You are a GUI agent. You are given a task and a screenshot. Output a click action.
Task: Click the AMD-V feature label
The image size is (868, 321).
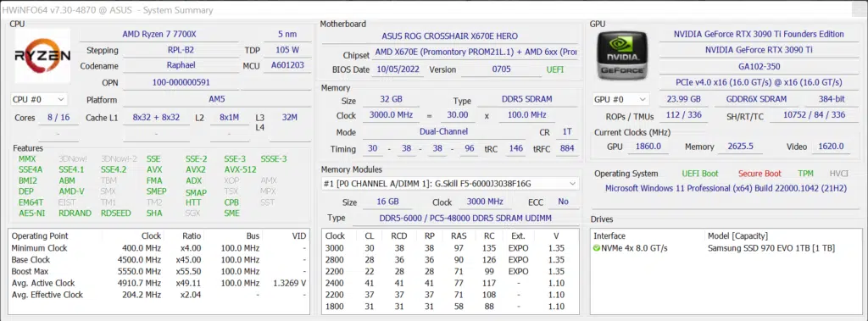point(71,191)
